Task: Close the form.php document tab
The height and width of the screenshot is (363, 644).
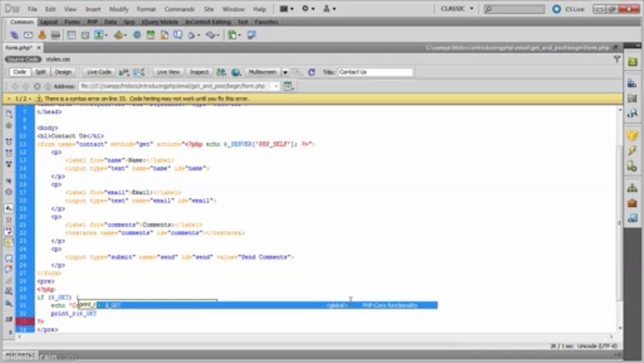Action: 39,47
